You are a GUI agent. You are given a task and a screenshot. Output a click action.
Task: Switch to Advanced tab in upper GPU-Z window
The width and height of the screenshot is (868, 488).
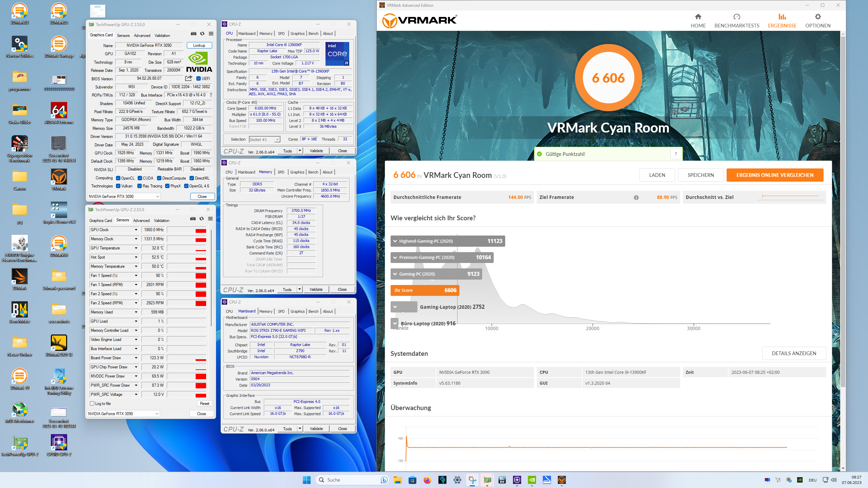pyautogui.click(x=142, y=36)
